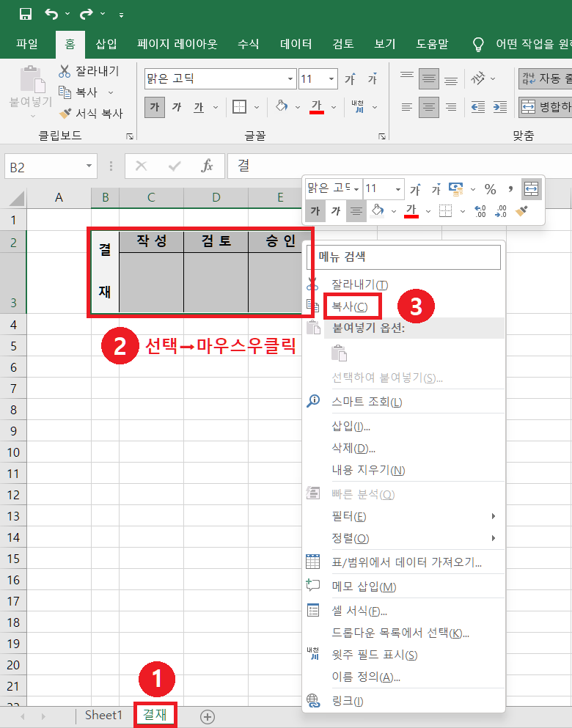Open the 글꼴 dialog launcher

point(381,136)
